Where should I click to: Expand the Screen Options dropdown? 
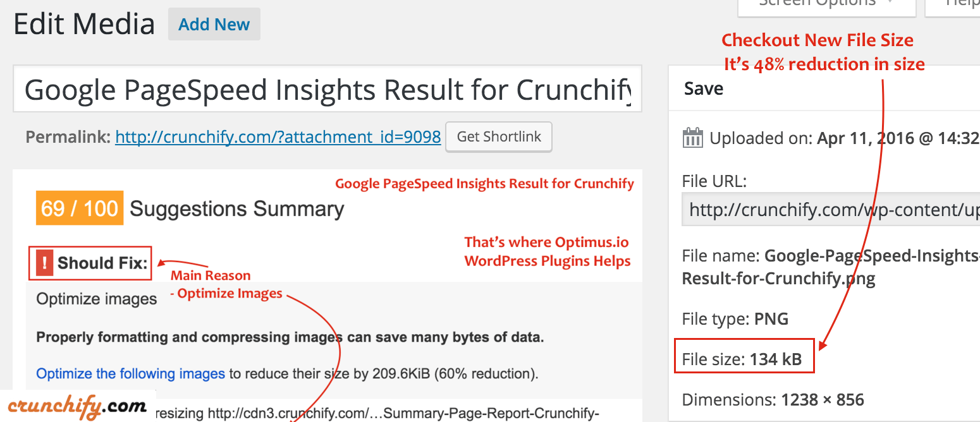[x=826, y=5]
